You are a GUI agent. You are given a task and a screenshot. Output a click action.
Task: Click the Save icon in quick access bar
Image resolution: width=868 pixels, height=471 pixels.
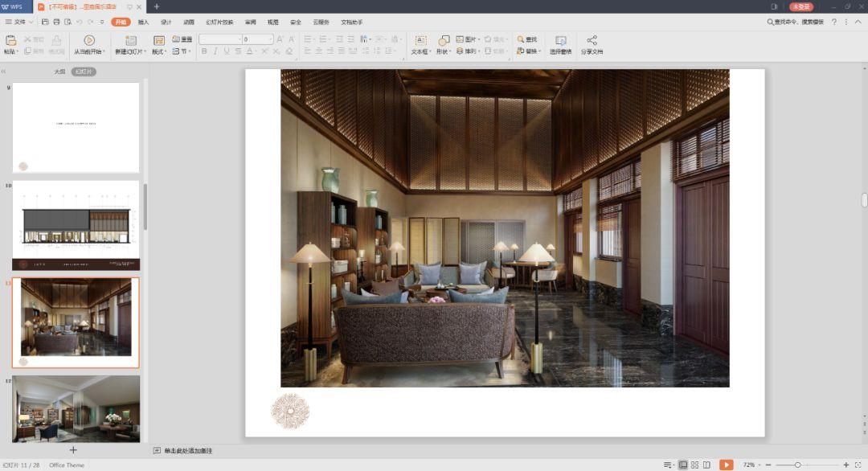point(45,23)
